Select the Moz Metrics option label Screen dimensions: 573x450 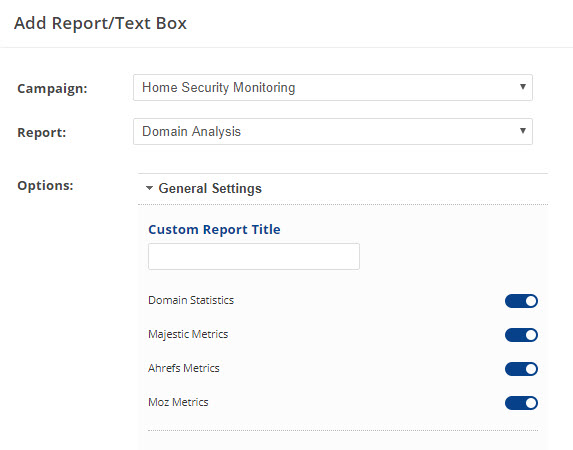(178, 402)
